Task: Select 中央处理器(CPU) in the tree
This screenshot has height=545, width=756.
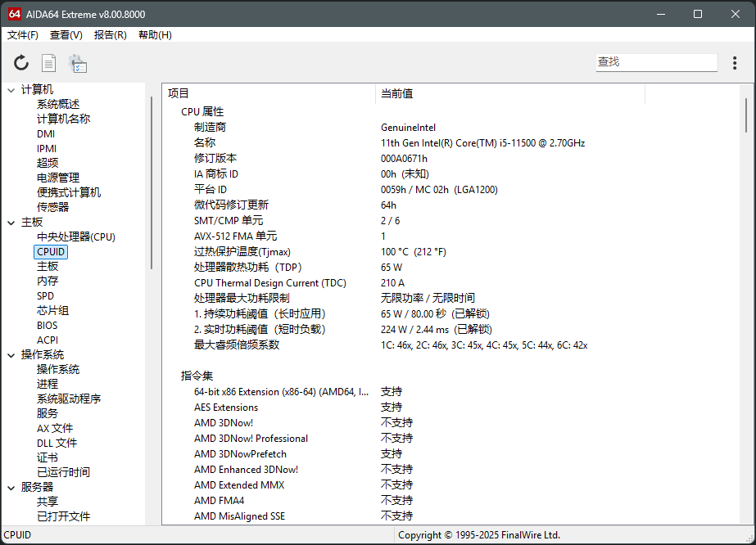Action: click(x=76, y=237)
